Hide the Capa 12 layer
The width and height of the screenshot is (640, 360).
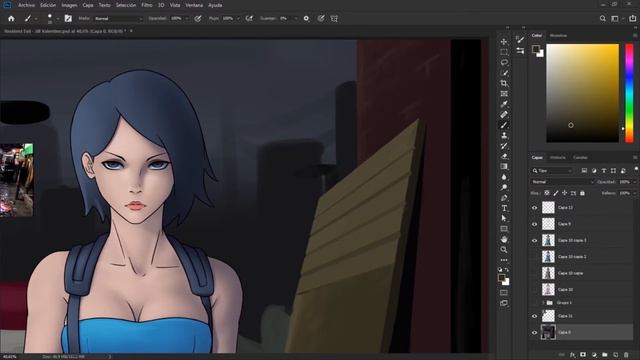point(535,208)
